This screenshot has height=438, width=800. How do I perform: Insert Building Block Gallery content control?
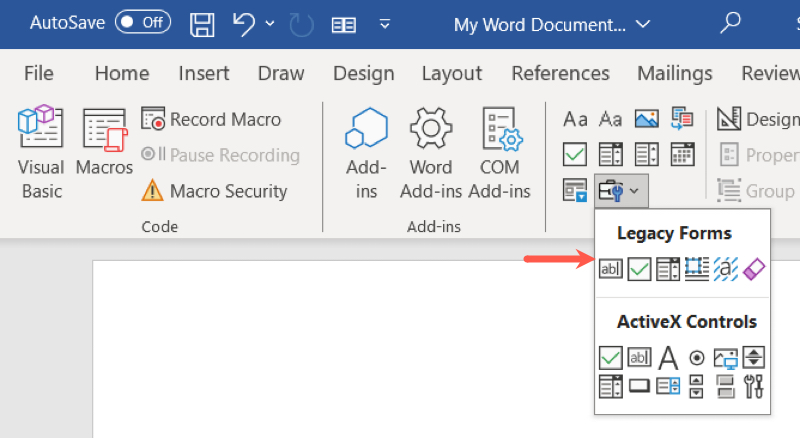point(682,118)
